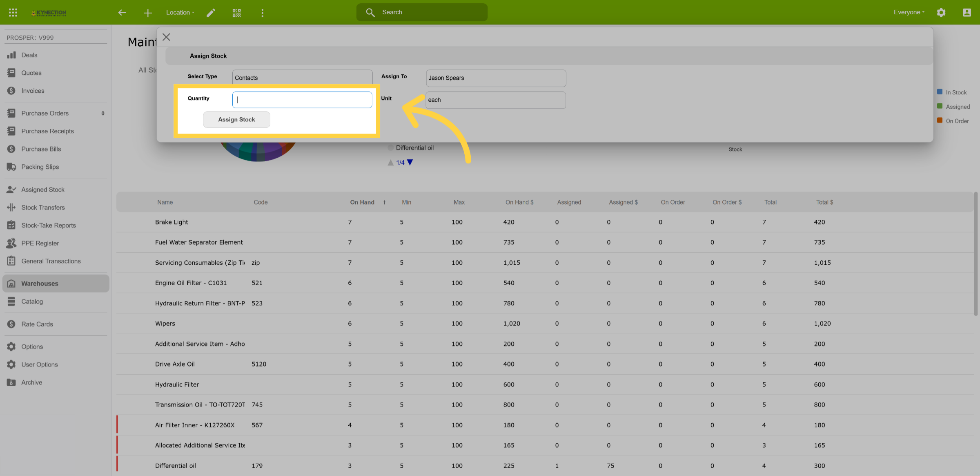Screen dimensions: 980x476
Task: Click the plus add icon
Action: 148,13
